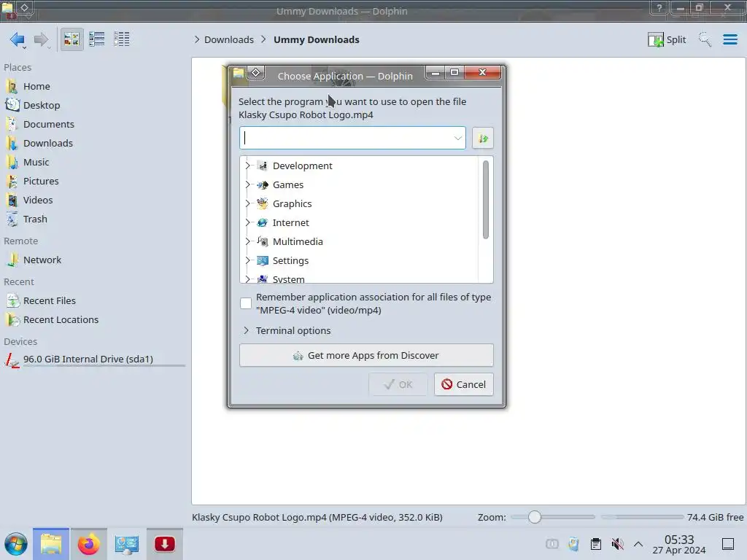Click the Cancel button
The height and width of the screenshot is (560, 747).
click(x=463, y=384)
